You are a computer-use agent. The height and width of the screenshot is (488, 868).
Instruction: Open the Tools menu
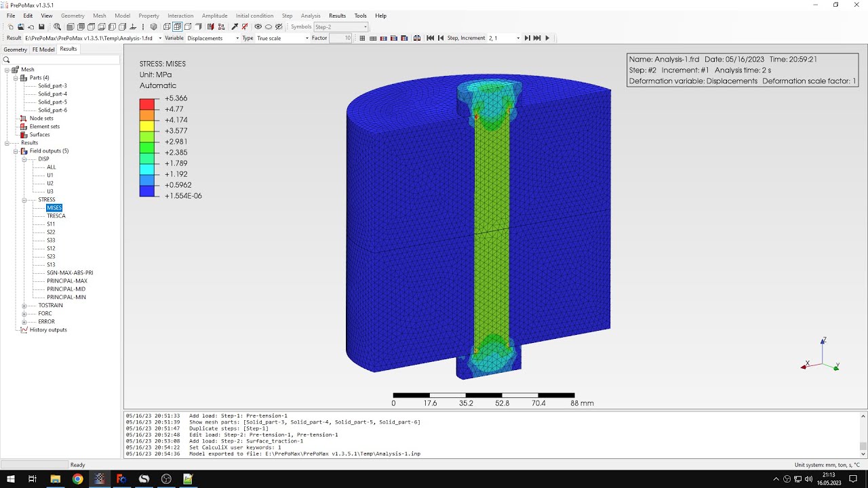pyautogui.click(x=360, y=16)
